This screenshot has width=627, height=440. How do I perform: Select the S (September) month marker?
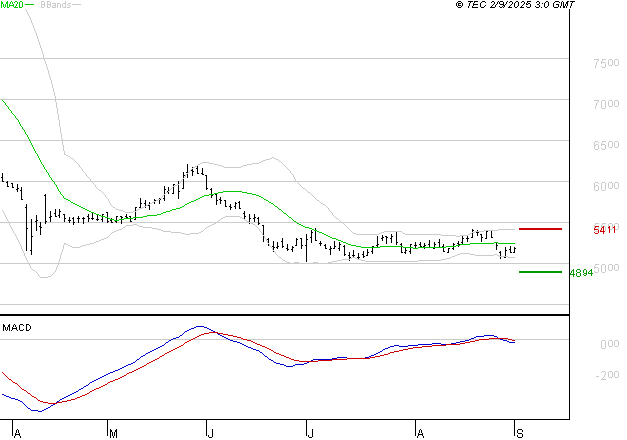click(x=518, y=433)
